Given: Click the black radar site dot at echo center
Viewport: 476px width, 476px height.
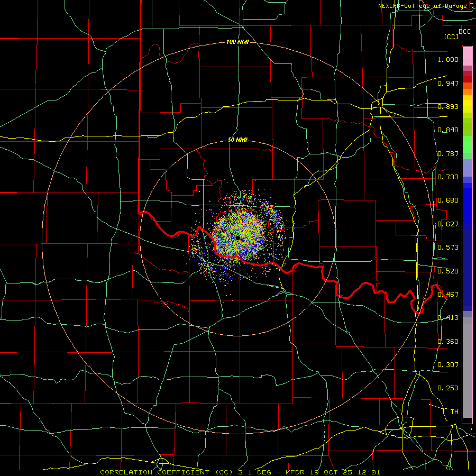Looking at the screenshot, I should (x=237, y=238).
